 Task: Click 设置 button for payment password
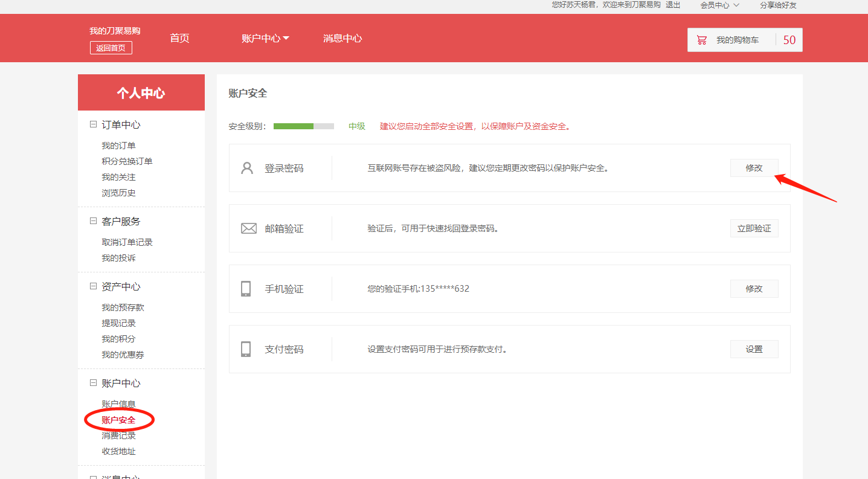point(754,349)
